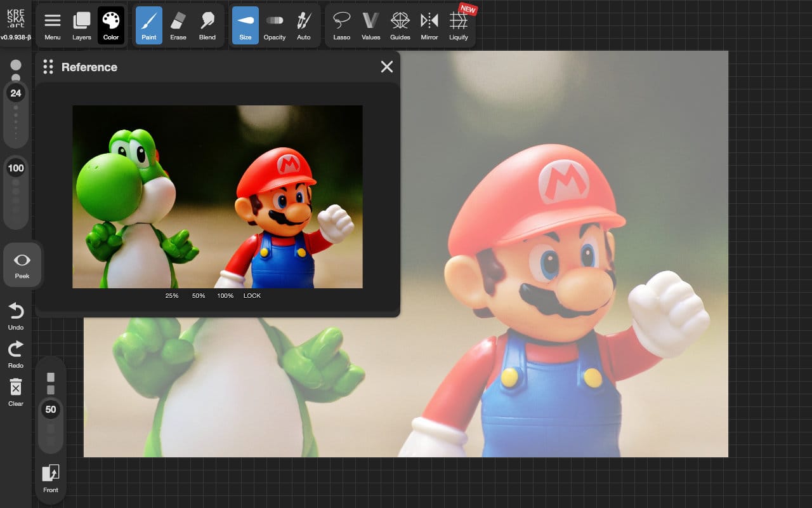The height and width of the screenshot is (508, 812).
Task: Open the Layers panel
Action: pos(81,25)
